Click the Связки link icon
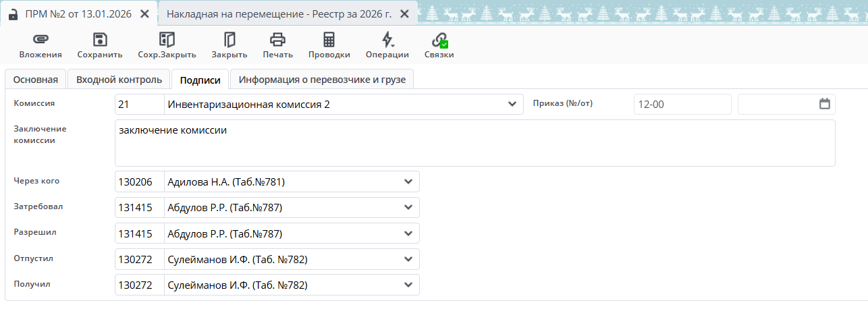The height and width of the screenshot is (309, 868). click(x=439, y=40)
